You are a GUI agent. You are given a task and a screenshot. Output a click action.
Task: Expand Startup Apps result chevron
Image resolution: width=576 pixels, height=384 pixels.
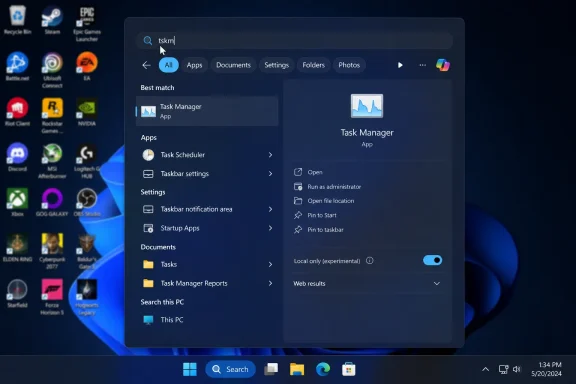(270, 228)
